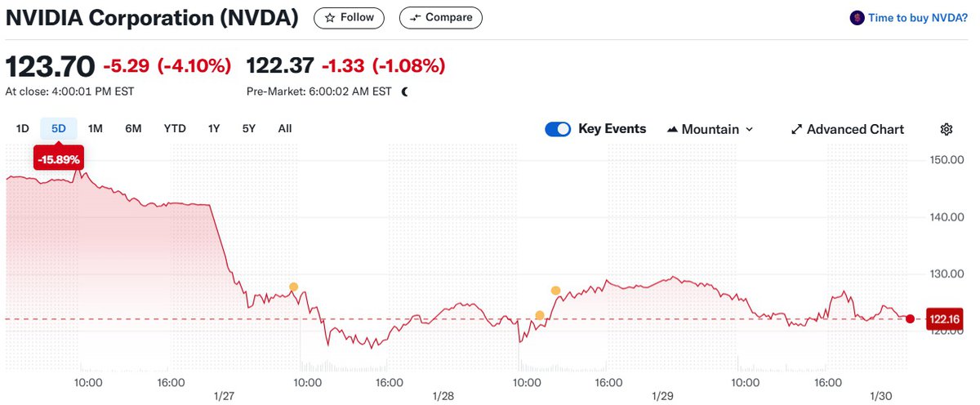This screenshot has width=980, height=405.
Task: Click the pre-market moon icon
Action: (x=404, y=91)
